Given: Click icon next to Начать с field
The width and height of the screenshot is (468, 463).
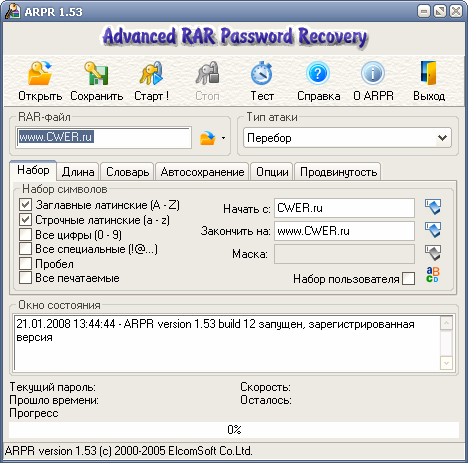Looking at the screenshot, I should point(433,207).
